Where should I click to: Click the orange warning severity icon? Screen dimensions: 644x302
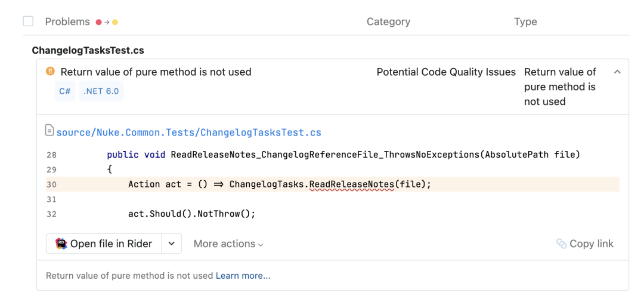coord(50,72)
